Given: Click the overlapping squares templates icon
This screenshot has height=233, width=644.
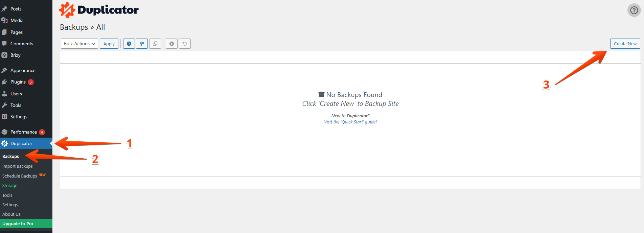Looking at the screenshot, I should (155, 44).
